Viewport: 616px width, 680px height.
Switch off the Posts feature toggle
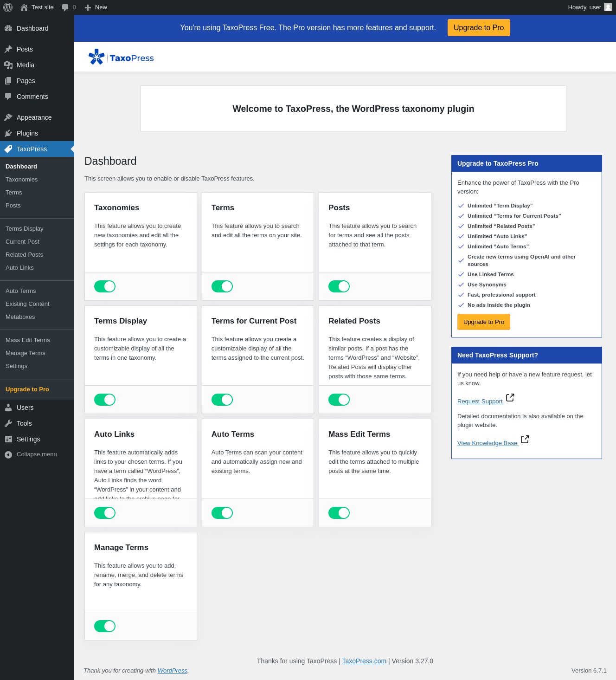click(339, 286)
